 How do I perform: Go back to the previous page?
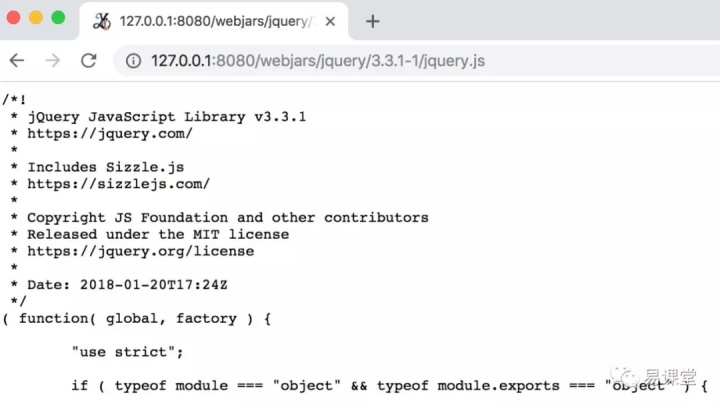point(17,61)
